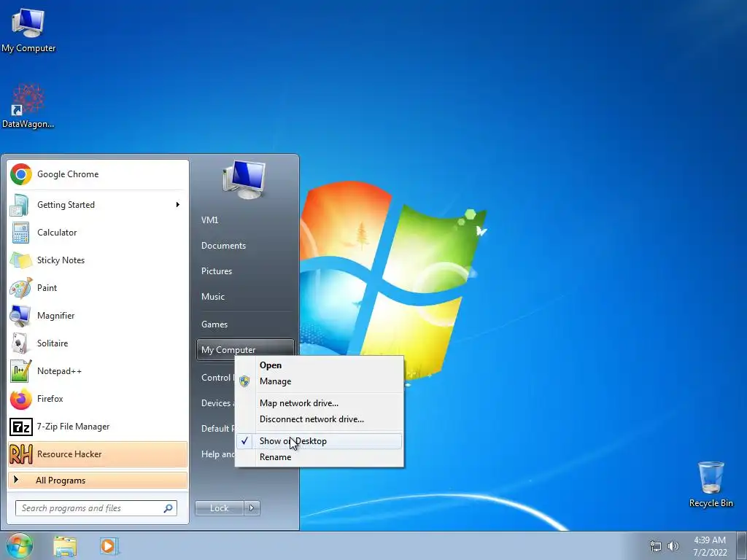Click the network tray icon

pyautogui.click(x=656, y=546)
